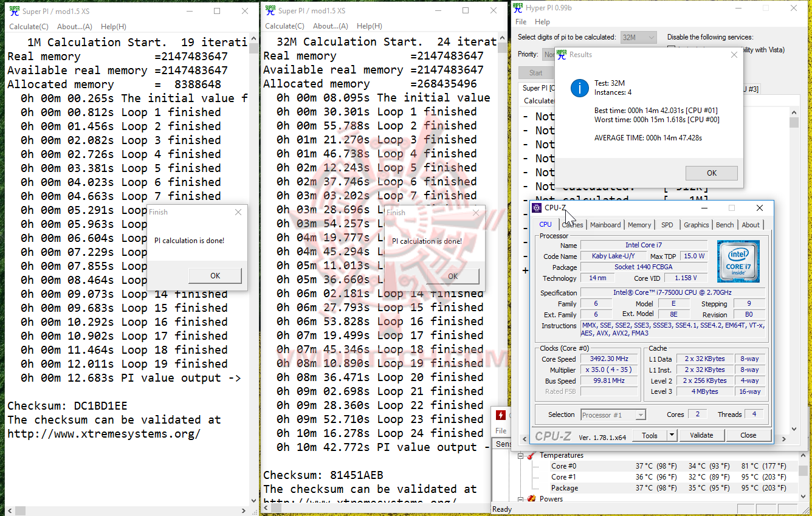The image size is (812, 516).
Task: Click the scroll-up arrow in the Hyper PI window
Action: click(794, 112)
